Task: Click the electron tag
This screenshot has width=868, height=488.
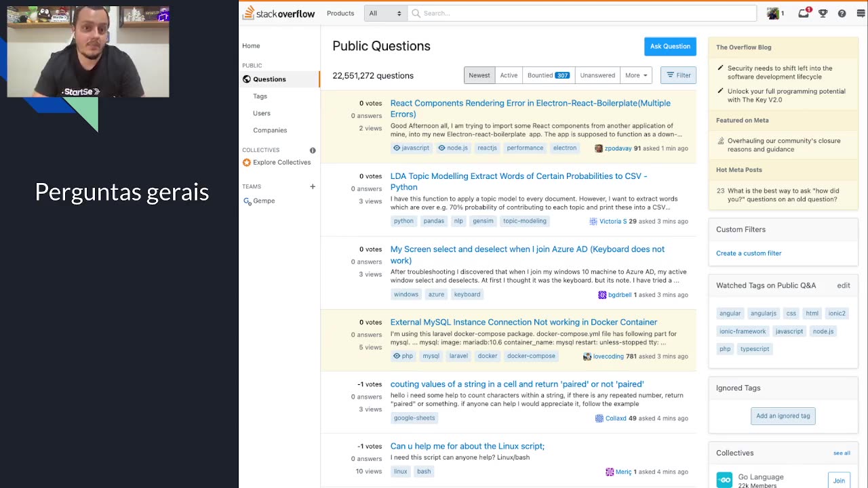Action: click(565, 148)
